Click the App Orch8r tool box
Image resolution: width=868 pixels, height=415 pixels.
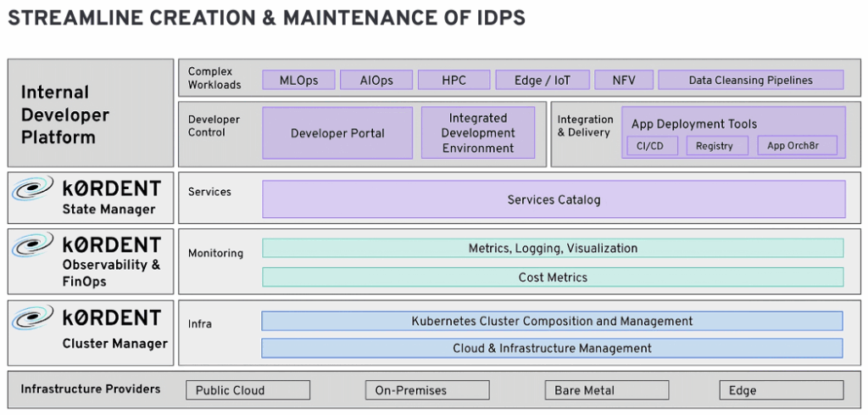pos(797,146)
